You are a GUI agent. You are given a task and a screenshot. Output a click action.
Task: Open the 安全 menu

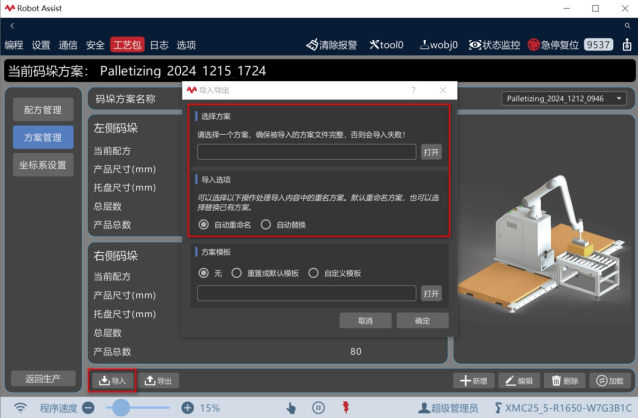[95, 45]
